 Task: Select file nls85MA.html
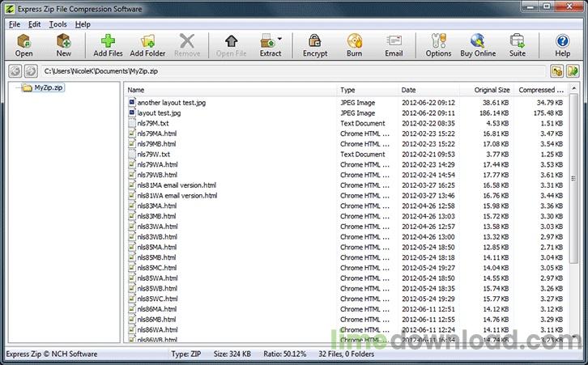tap(157, 248)
